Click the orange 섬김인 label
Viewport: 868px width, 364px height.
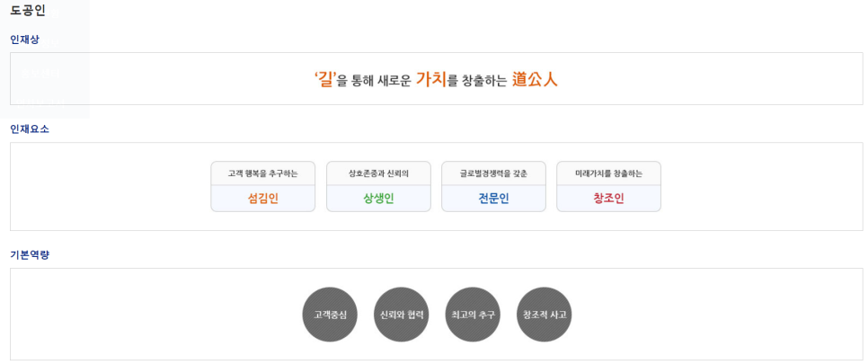(263, 199)
